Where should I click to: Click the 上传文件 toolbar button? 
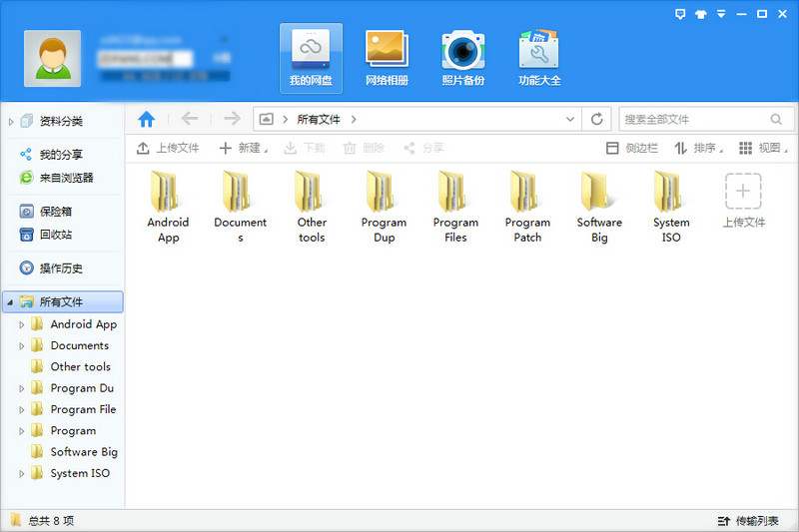click(x=168, y=148)
